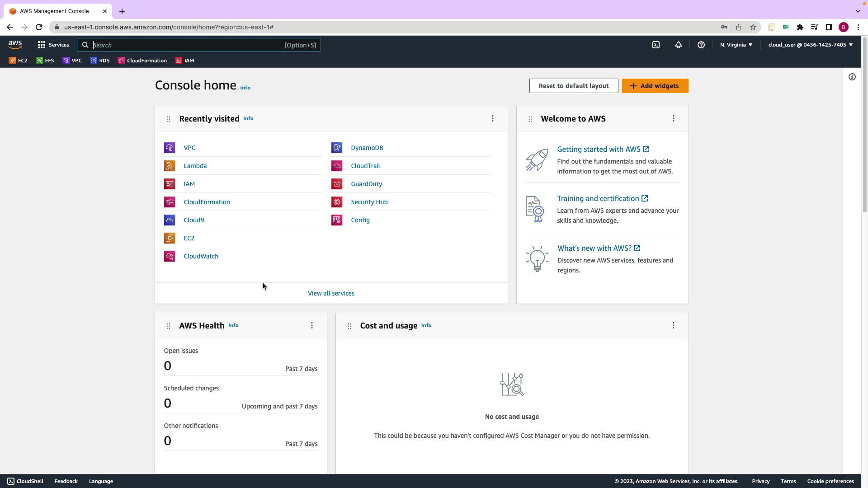Click Reset to default layout button
The width and height of the screenshot is (868, 488).
tap(574, 86)
